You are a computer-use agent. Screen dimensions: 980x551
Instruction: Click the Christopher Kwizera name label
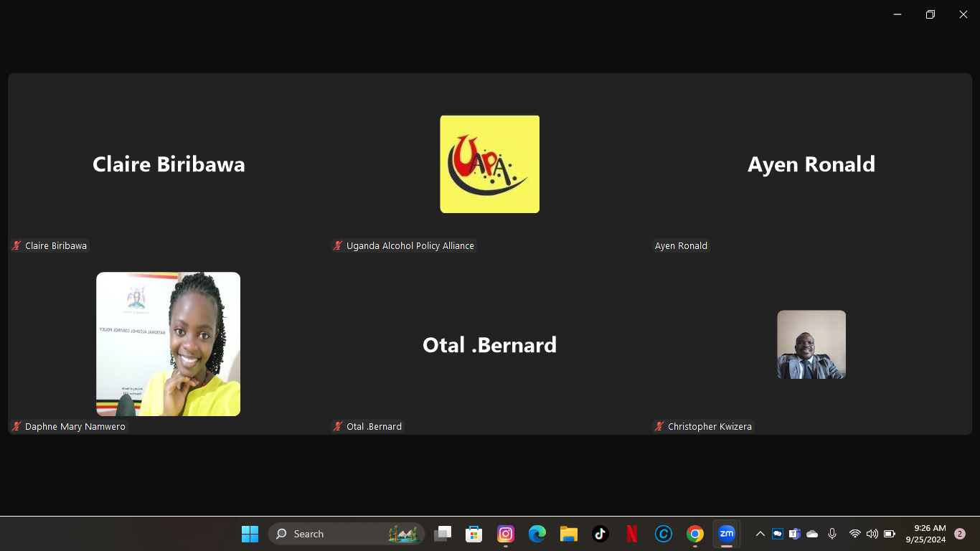pyautogui.click(x=710, y=426)
